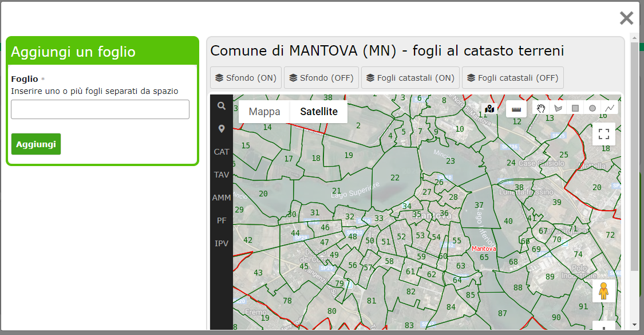Click sheet number 10 on the map
This screenshot has height=335, width=644.
click(460, 129)
